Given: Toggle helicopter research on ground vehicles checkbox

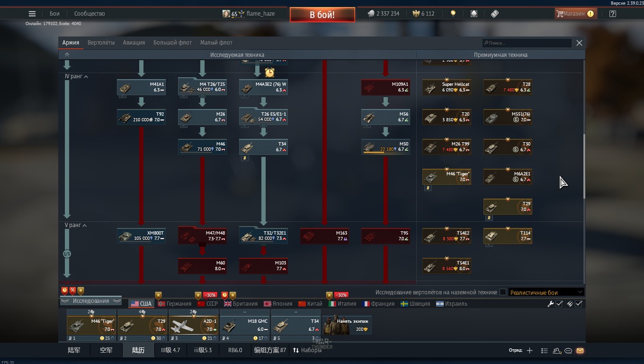Looking at the screenshot, I should tap(503, 292).
